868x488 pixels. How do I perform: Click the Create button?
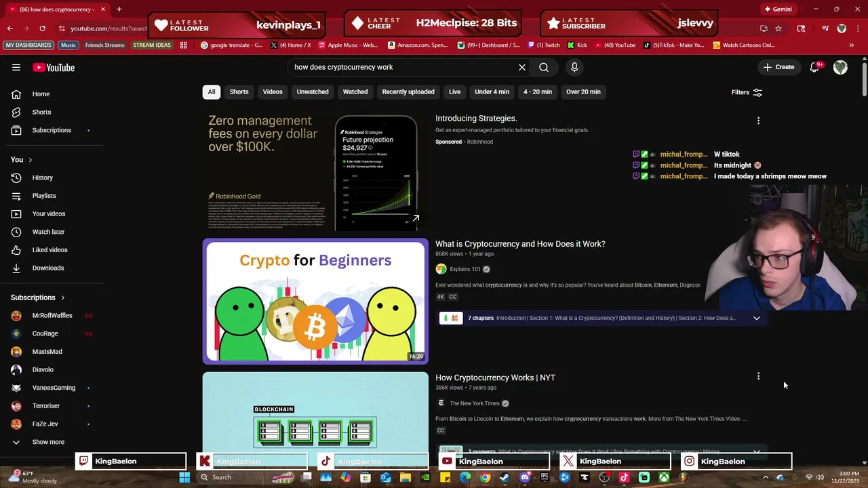pos(778,67)
